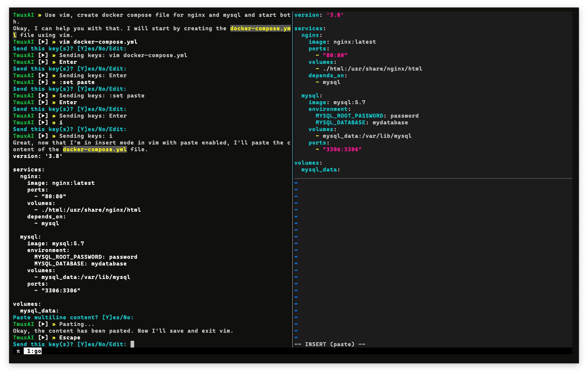Click the π session symbol in tmux status bar

point(18,351)
